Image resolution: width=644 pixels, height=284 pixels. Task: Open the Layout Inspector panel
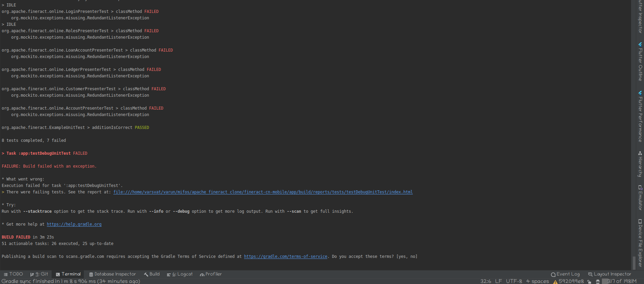pos(609,274)
